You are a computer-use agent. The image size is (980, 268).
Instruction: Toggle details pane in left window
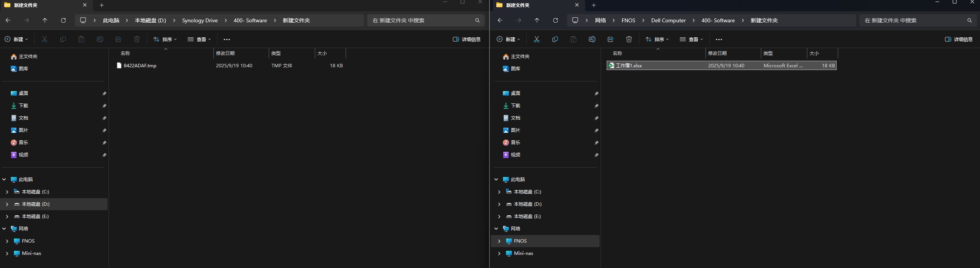[467, 39]
